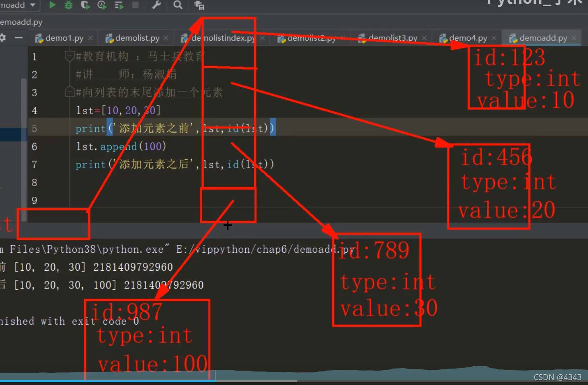Click the profiler clock run icon
Viewport: 588px width, 385px height.
tap(101, 5)
